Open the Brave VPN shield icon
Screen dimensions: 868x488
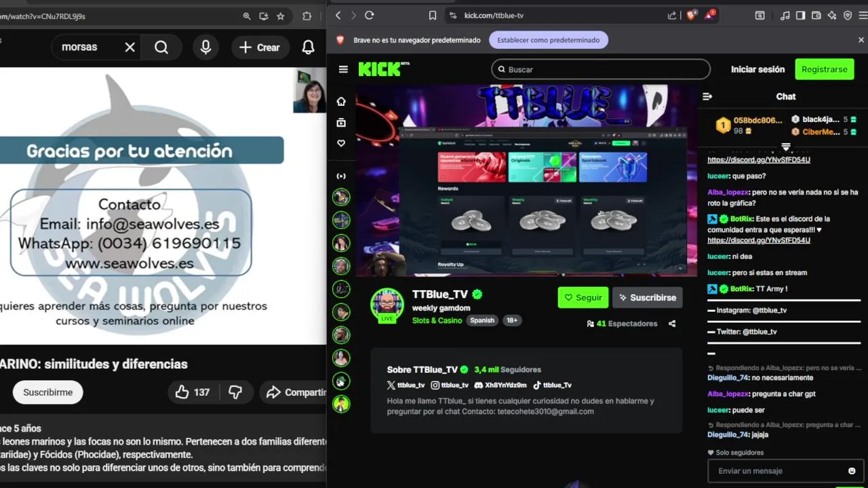click(x=848, y=15)
